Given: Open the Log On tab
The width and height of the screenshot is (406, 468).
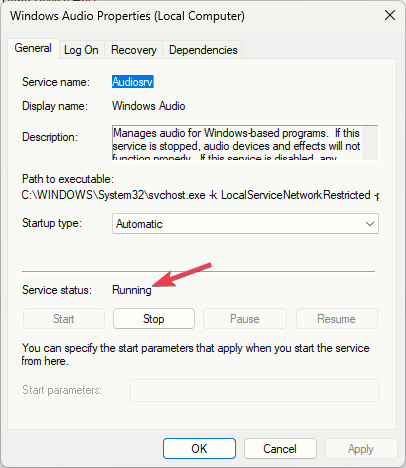Looking at the screenshot, I should [x=81, y=50].
